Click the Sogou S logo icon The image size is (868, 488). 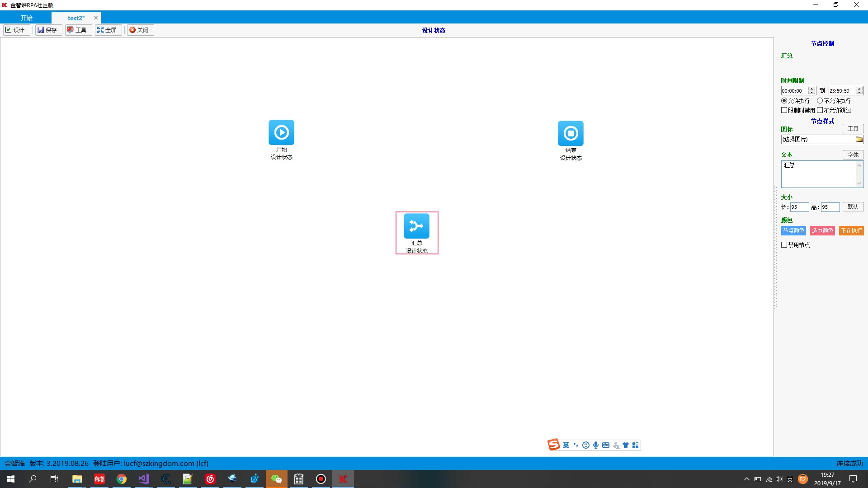[x=554, y=445]
